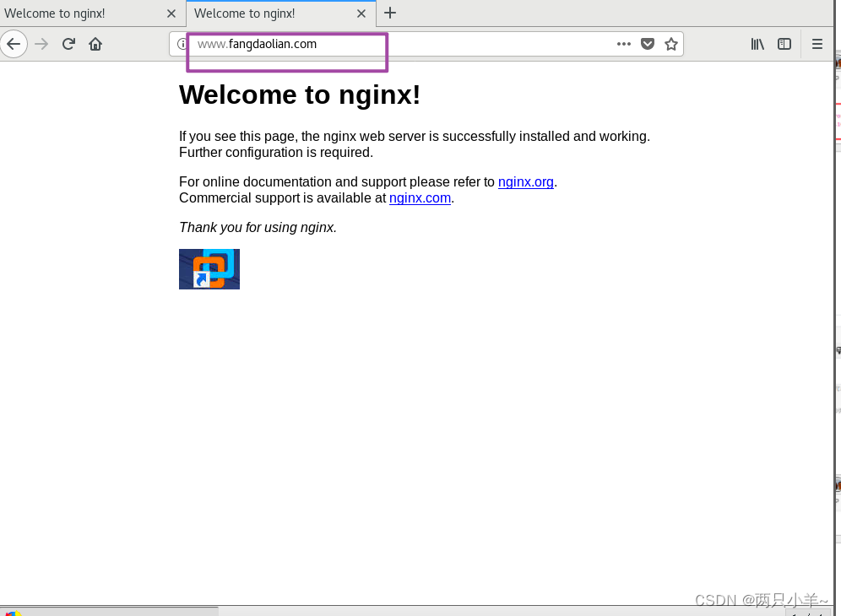This screenshot has width=841, height=616.
Task: Open the browser home page
Action: 95,44
